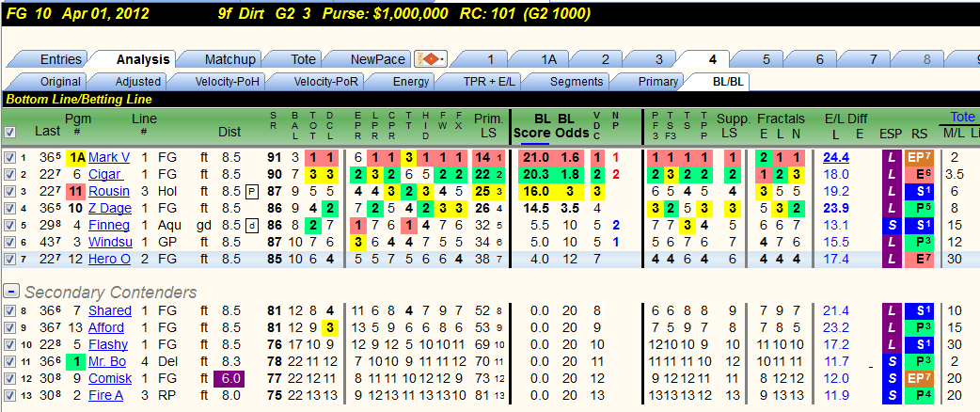The image size is (980, 412).
Task: Switch to the Matchup tab
Action: click(x=230, y=59)
